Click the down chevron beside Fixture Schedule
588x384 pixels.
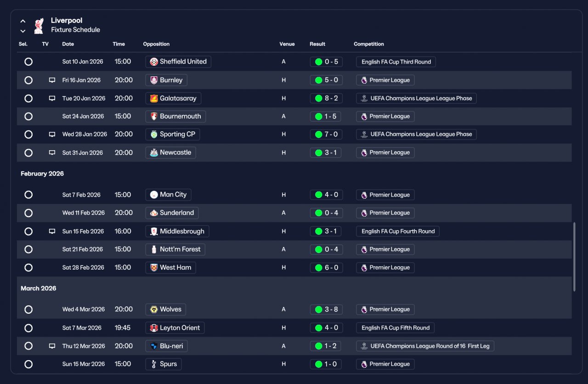[23, 31]
